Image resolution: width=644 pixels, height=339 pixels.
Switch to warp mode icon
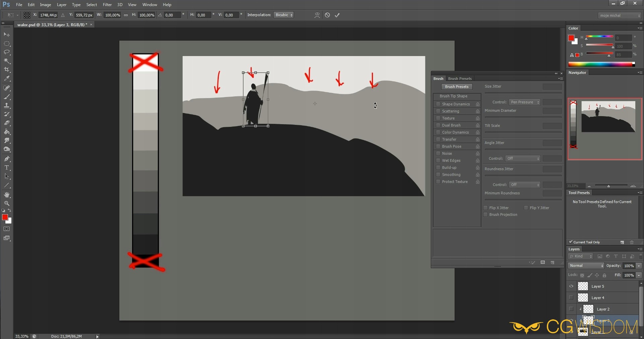(317, 15)
